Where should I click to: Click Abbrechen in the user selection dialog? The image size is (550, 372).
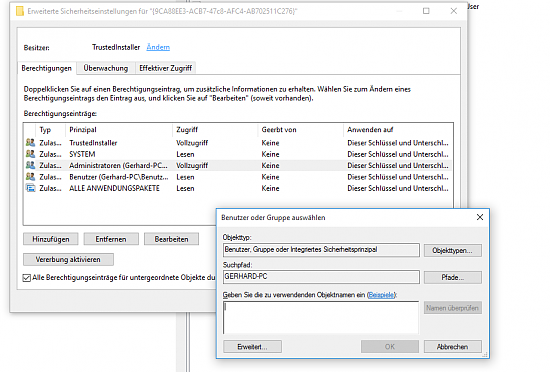452,347
